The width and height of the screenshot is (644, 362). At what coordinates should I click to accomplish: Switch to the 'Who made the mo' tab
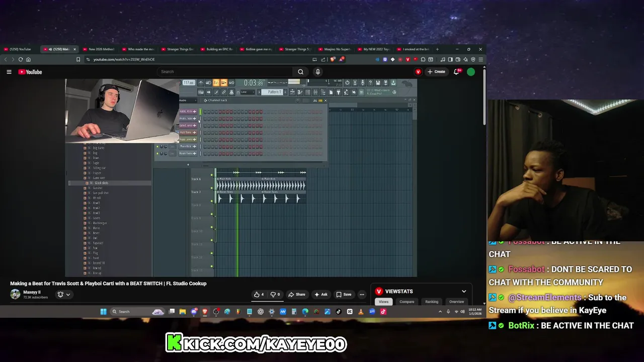click(139, 49)
